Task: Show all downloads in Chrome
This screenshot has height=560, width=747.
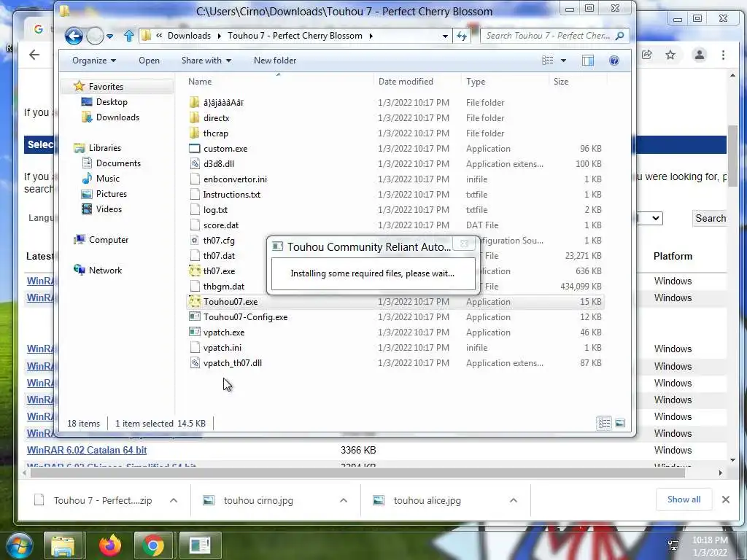Action: [x=684, y=499]
